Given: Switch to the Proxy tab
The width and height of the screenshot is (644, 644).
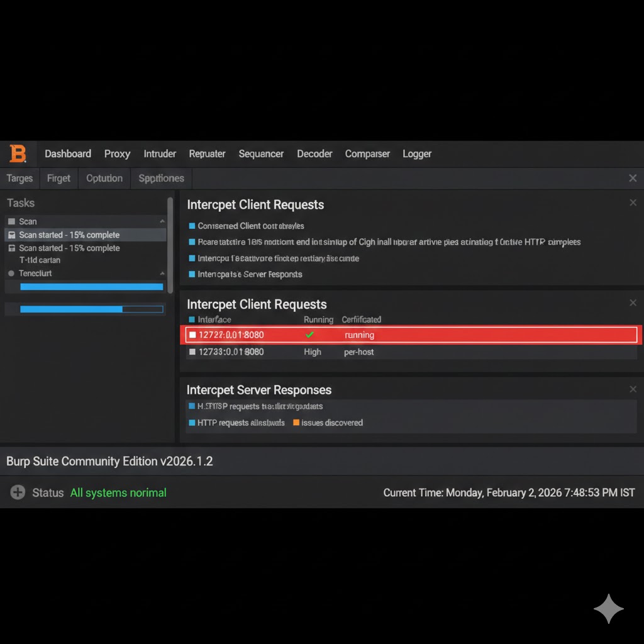Looking at the screenshot, I should click(117, 153).
